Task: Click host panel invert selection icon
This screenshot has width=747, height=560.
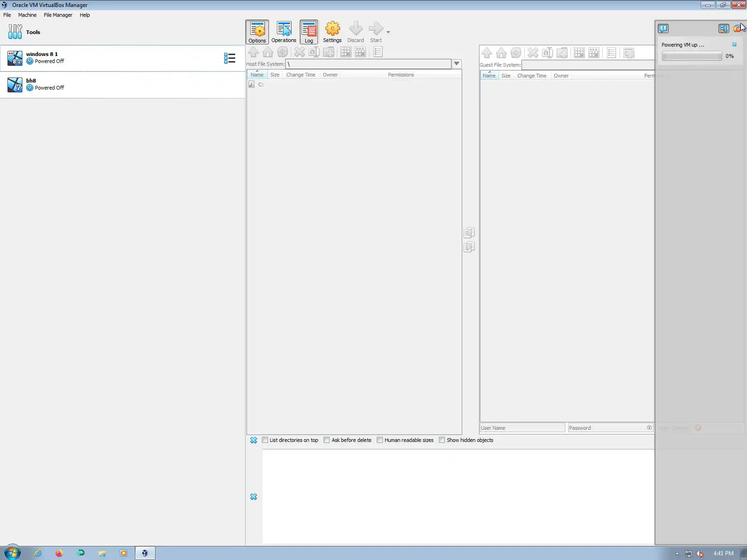Action: coord(360,52)
